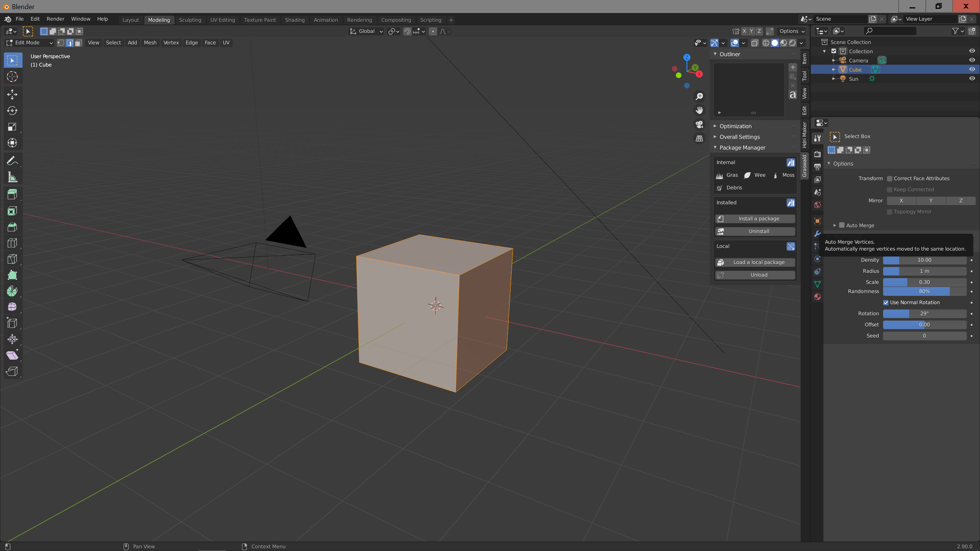Viewport: 980px width, 551px height.
Task: Select the Rotate tool in the toolbar
Action: 12,111
